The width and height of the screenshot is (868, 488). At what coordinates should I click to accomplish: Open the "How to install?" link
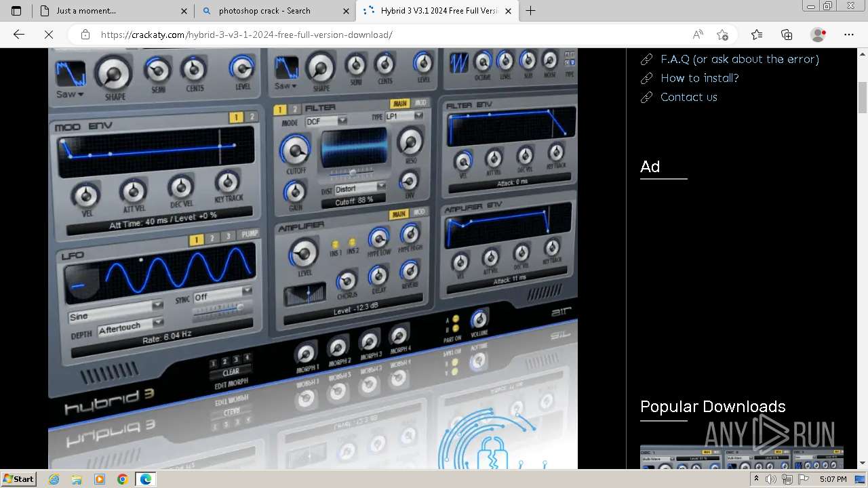pos(700,78)
